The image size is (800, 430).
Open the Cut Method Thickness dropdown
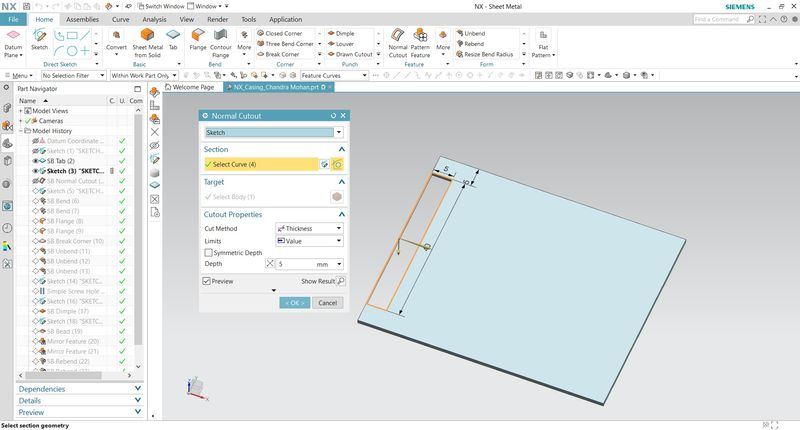(339, 229)
